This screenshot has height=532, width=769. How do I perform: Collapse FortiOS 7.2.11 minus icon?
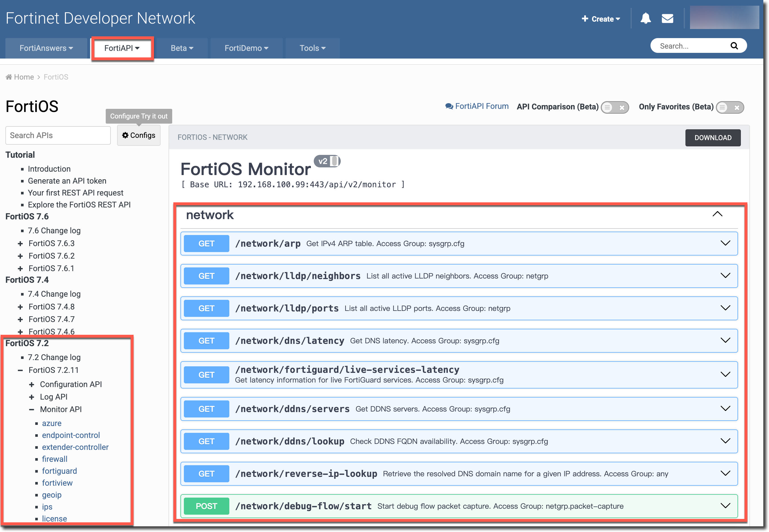(x=20, y=370)
